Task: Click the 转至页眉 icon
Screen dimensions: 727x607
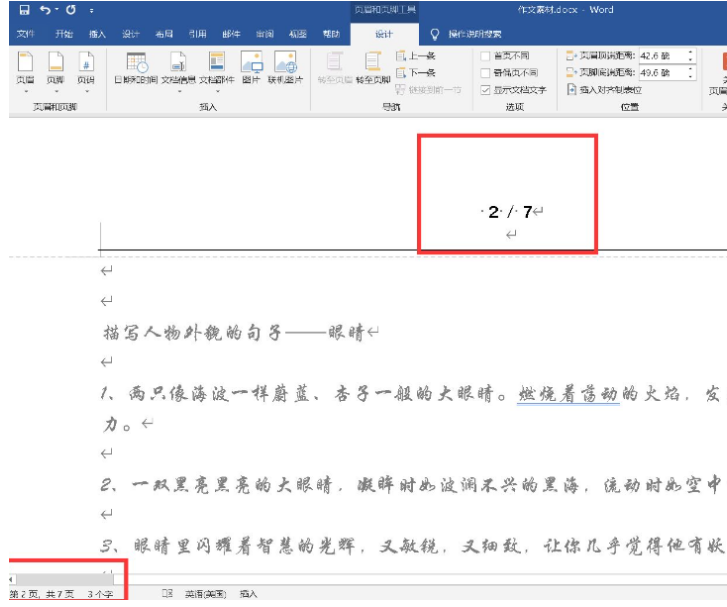Action: 335,62
